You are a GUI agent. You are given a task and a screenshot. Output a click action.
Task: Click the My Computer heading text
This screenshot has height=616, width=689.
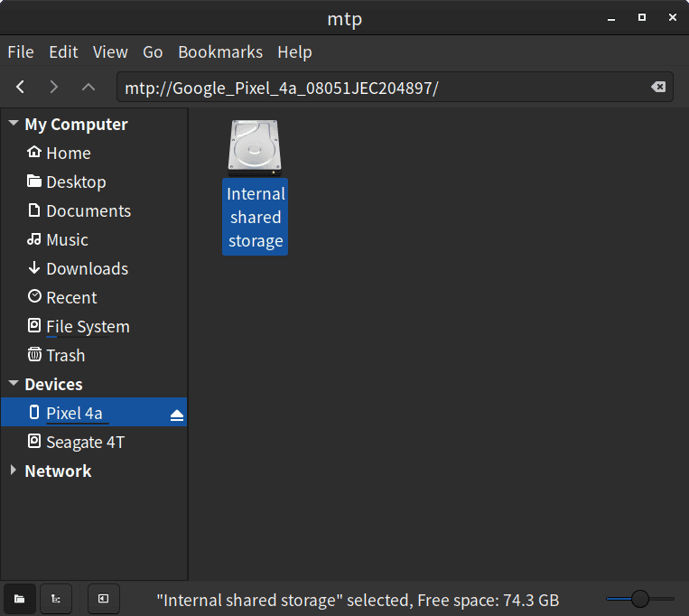[x=76, y=124]
